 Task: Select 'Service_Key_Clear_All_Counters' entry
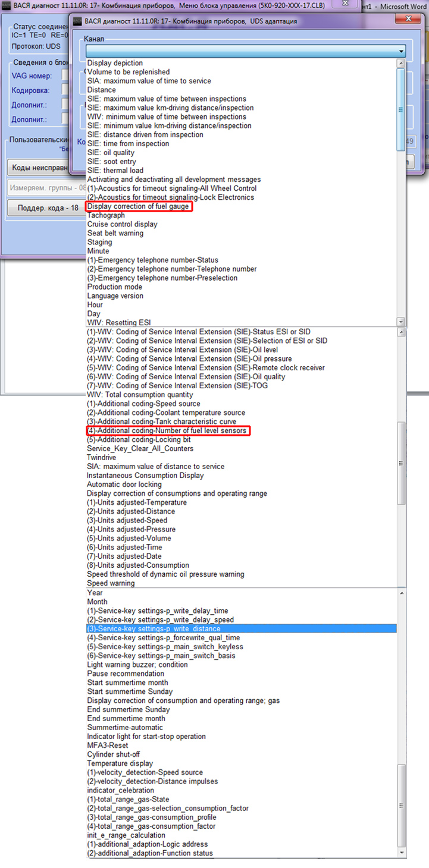(x=140, y=448)
